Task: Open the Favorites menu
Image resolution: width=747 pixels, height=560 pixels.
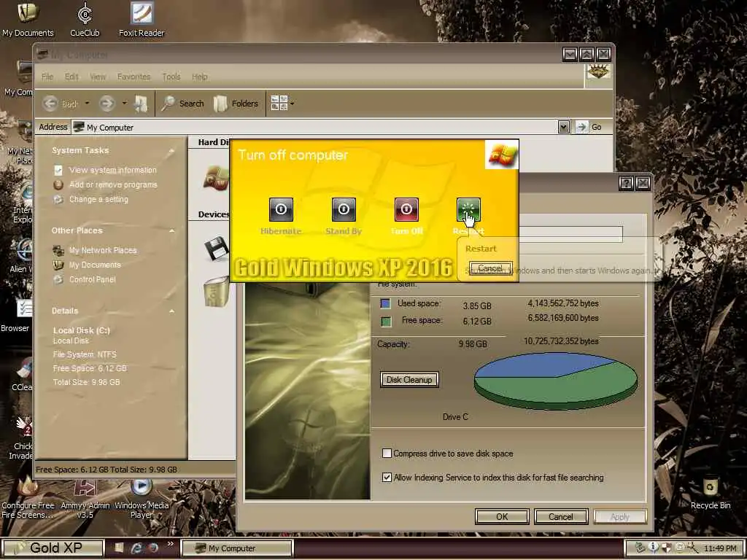Action: tap(134, 77)
